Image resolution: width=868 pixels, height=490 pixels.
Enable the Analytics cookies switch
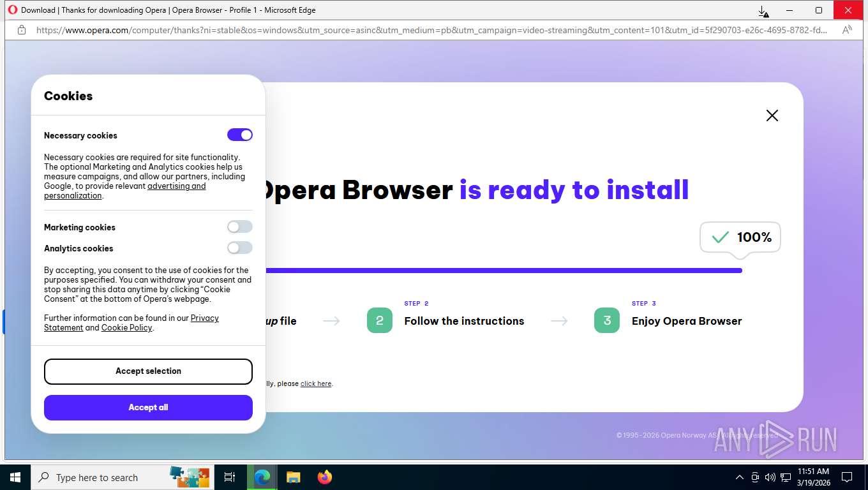coord(240,248)
